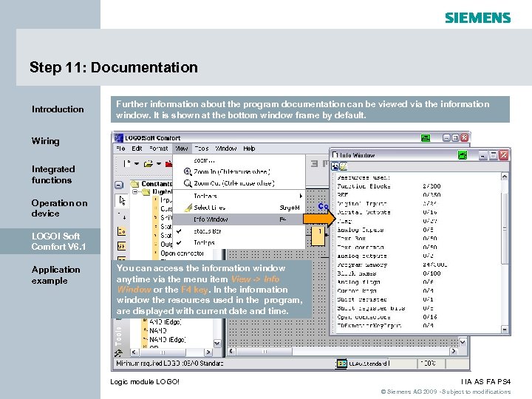Collapse the tree panel minus button
Screen dimensions: 532x399
point(119,185)
